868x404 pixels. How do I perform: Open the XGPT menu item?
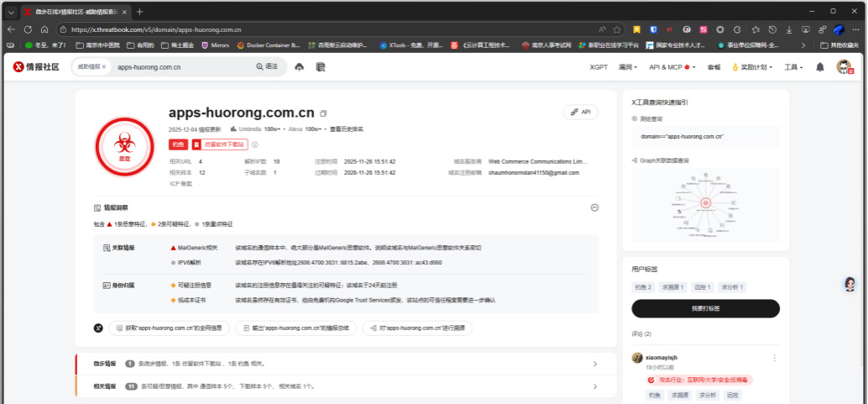point(599,67)
